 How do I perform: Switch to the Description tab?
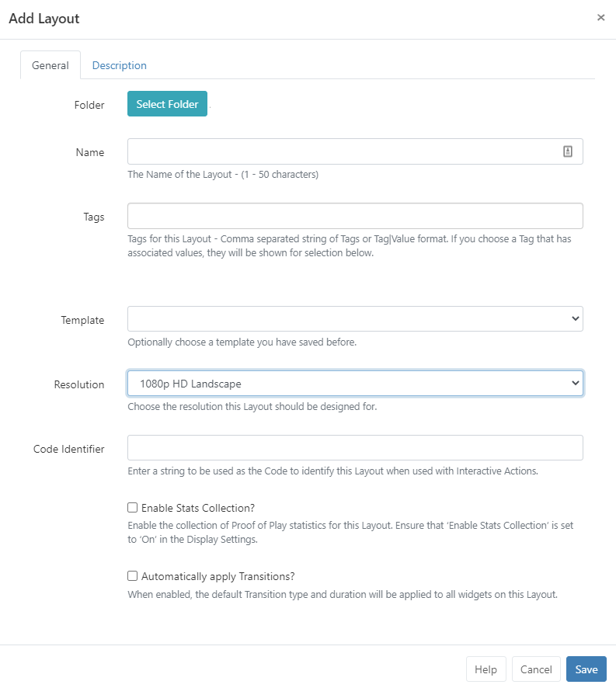[x=119, y=65]
